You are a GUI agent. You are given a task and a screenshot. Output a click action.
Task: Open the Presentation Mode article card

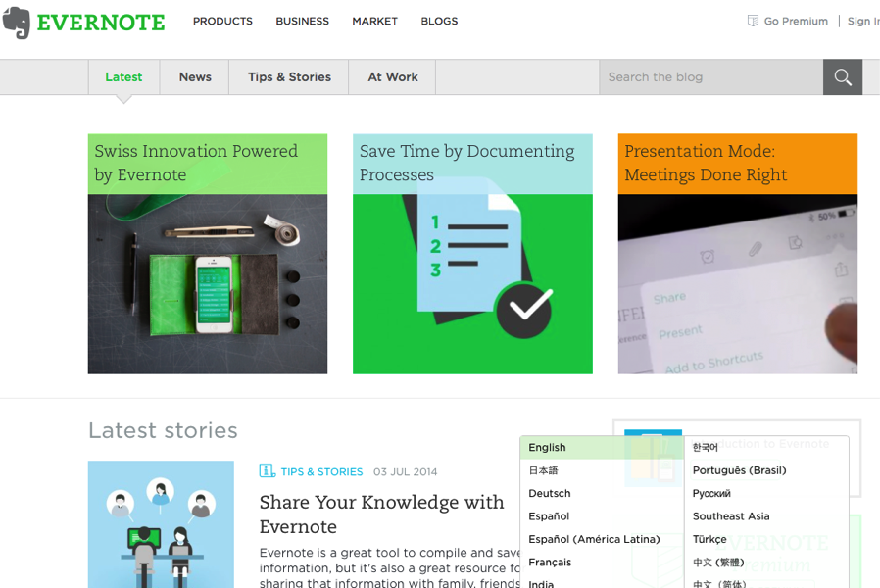738,254
